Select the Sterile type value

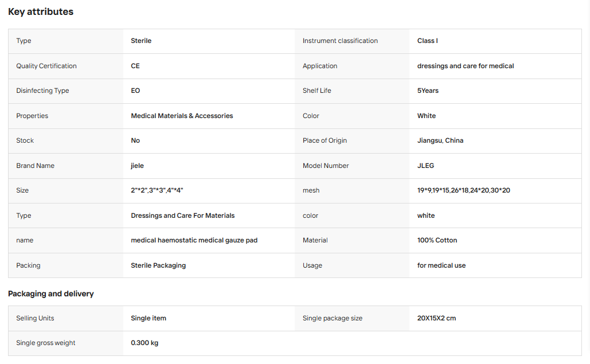pyautogui.click(x=141, y=41)
